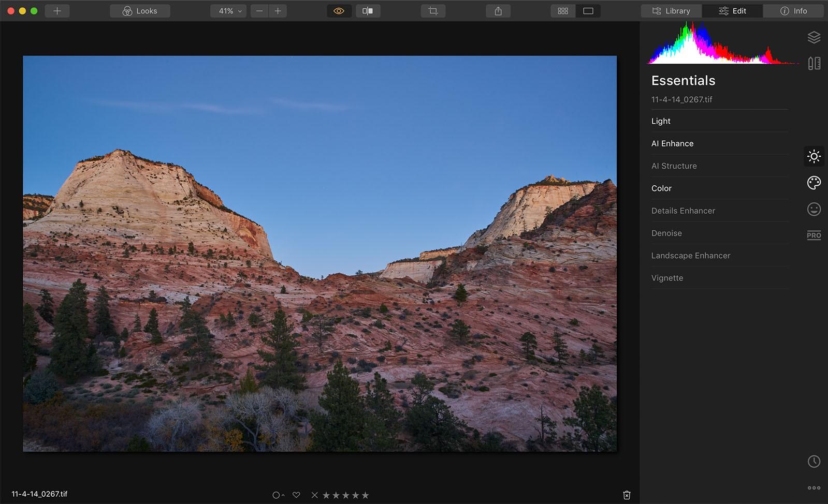
Task: Expand the Light adjustment section
Action: pyautogui.click(x=661, y=121)
